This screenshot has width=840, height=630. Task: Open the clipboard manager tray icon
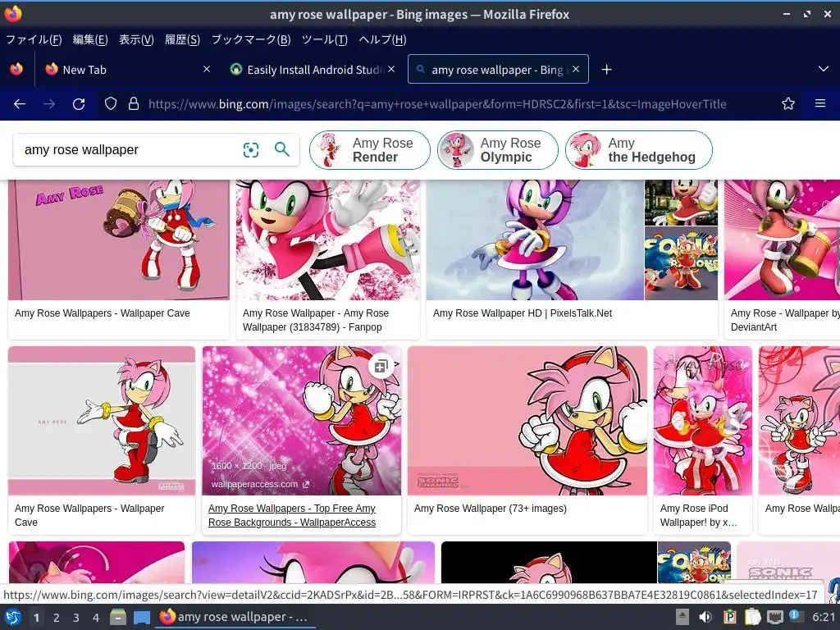[x=729, y=617]
